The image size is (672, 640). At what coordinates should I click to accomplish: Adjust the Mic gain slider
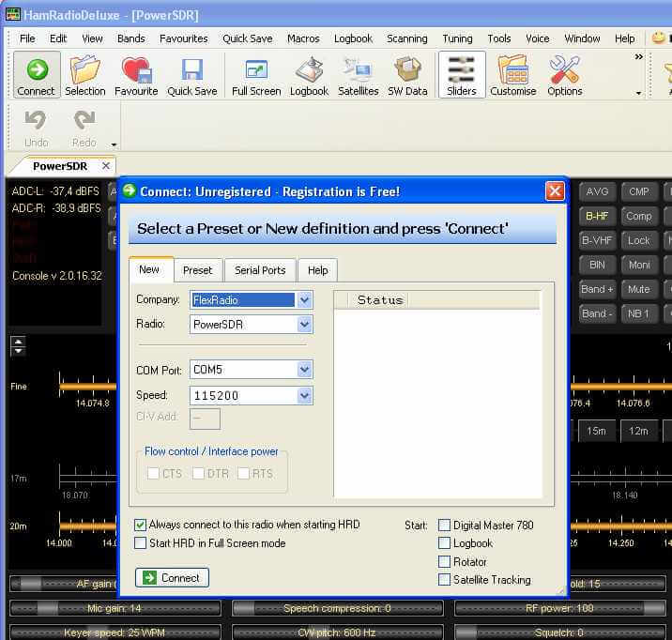(115, 608)
